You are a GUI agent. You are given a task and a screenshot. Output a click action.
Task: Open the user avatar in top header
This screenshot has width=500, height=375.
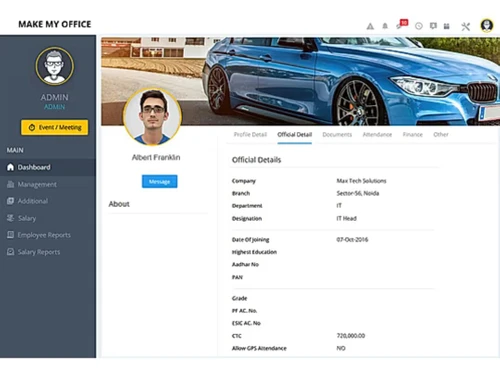tap(487, 25)
